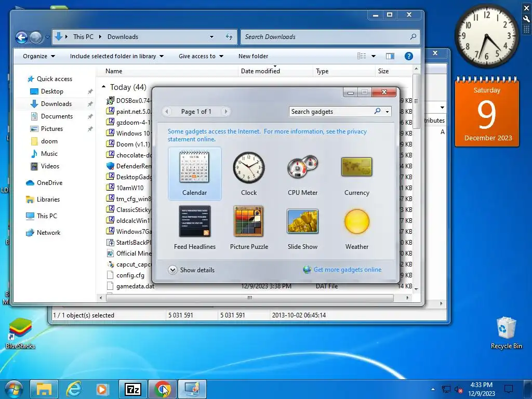Open the privacy statement online link

(268, 135)
